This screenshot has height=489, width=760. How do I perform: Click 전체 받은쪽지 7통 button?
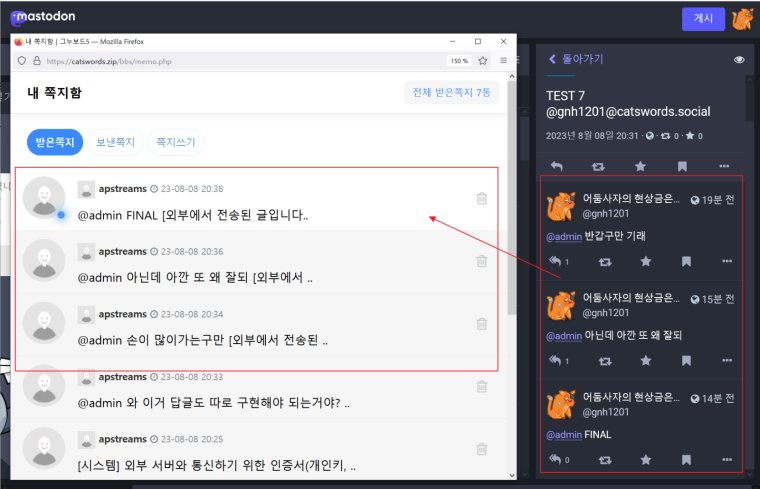pos(451,92)
